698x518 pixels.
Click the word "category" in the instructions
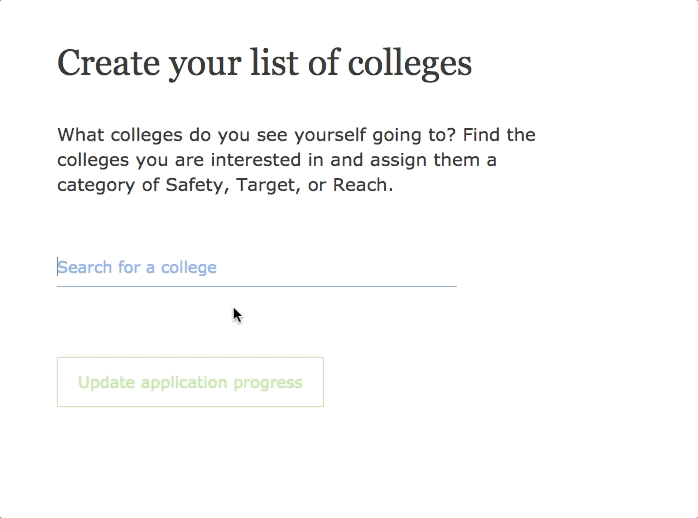pyautogui.click(x=96, y=185)
